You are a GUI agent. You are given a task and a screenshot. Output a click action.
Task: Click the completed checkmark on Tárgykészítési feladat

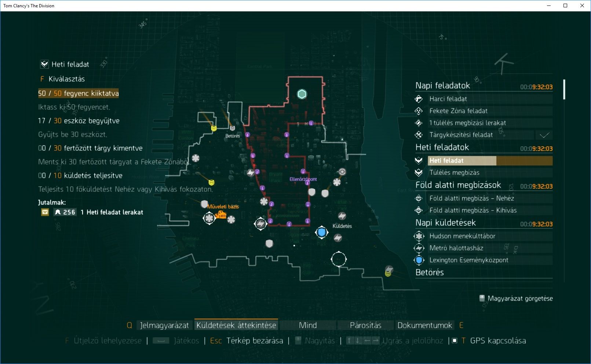point(544,135)
